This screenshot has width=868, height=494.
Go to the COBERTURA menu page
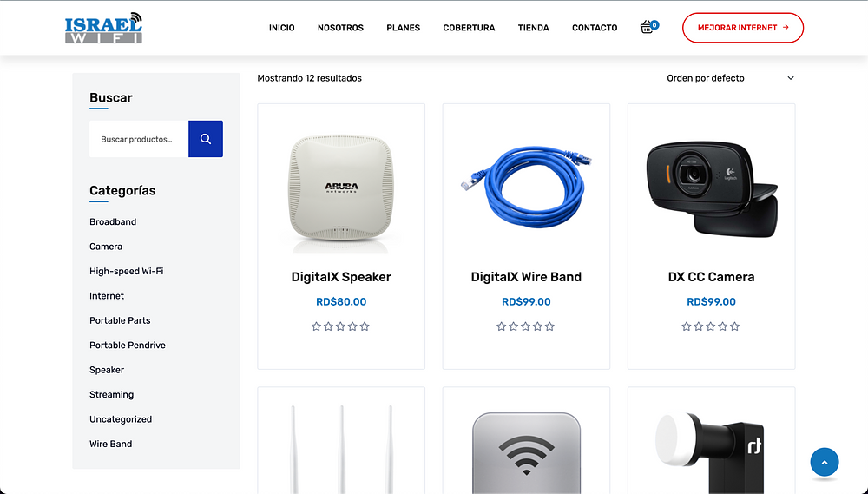click(469, 28)
